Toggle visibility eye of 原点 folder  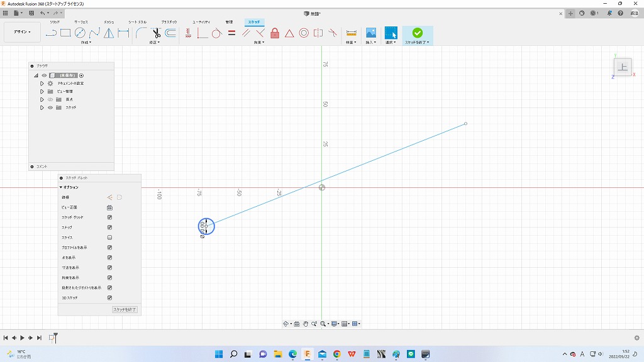50,99
